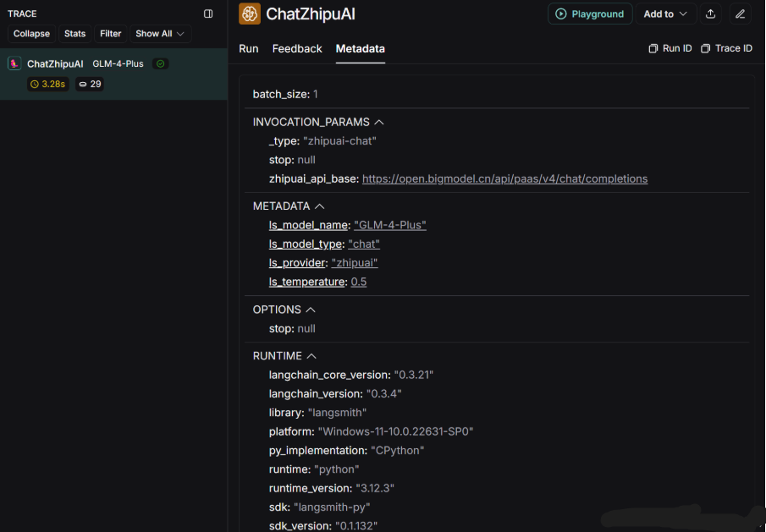The width and height of the screenshot is (766, 532).
Task: Click the ChatZhipuAI page title
Action: tap(311, 14)
